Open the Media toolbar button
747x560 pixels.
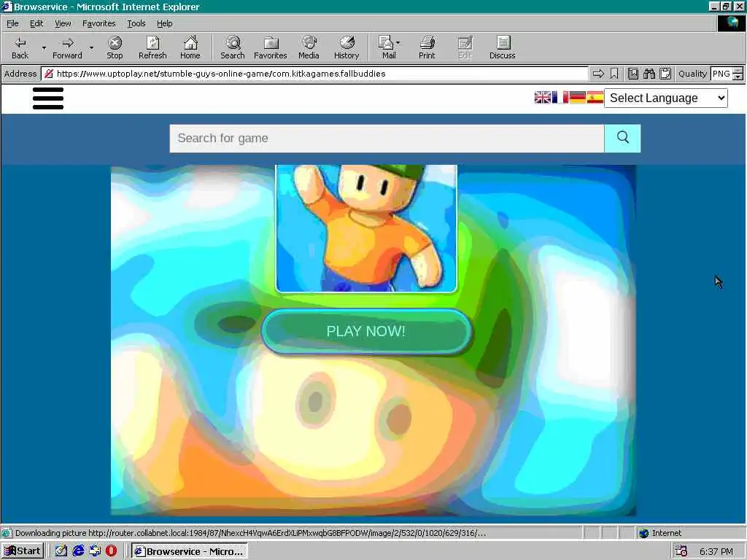(309, 47)
